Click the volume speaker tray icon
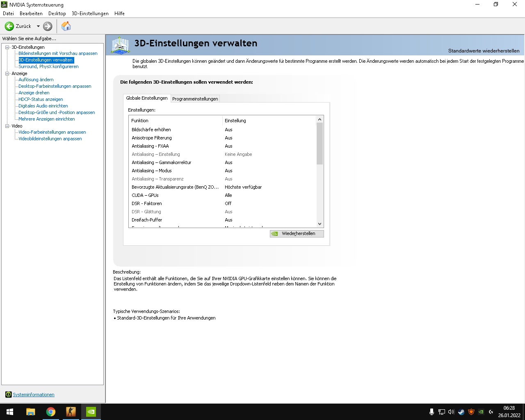 pyautogui.click(x=451, y=412)
